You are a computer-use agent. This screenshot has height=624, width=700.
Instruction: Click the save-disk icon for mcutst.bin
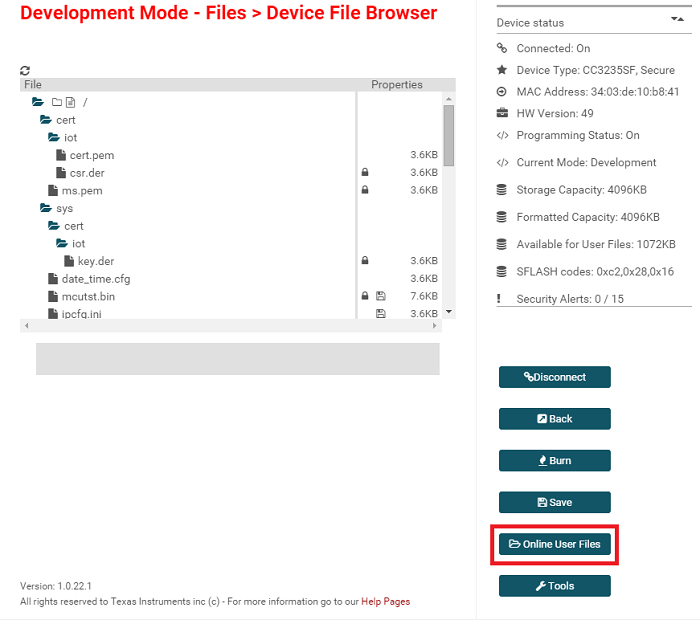380,297
